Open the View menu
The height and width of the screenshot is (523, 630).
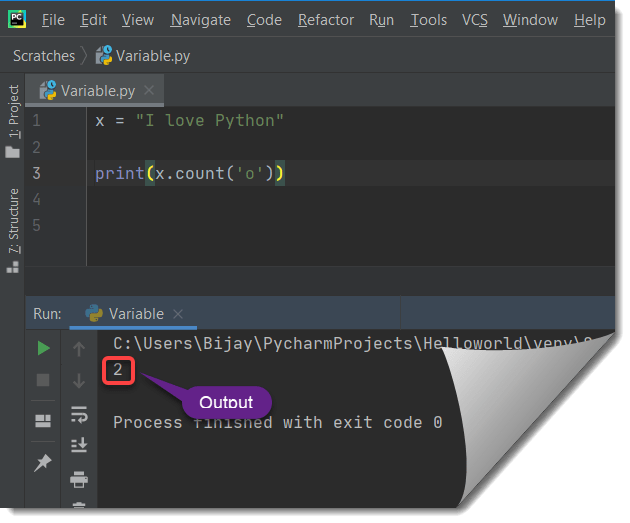(x=138, y=20)
